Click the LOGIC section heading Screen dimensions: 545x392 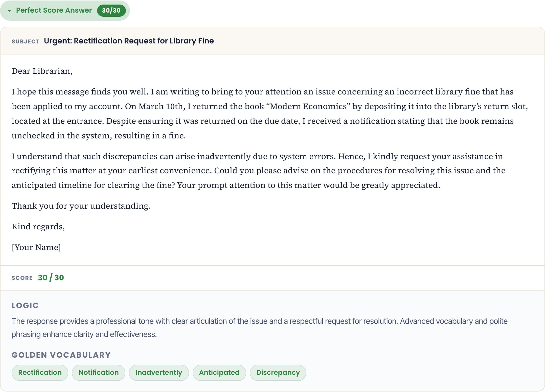(25, 305)
